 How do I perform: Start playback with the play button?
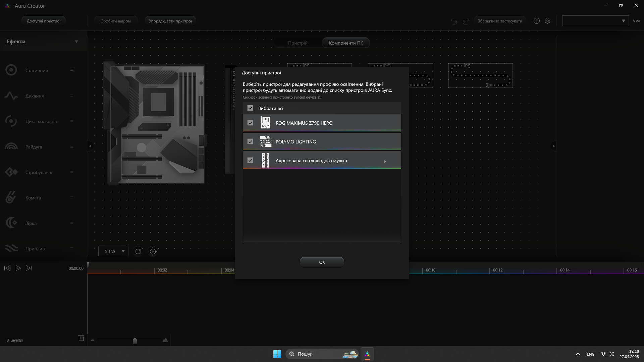click(x=18, y=268)
